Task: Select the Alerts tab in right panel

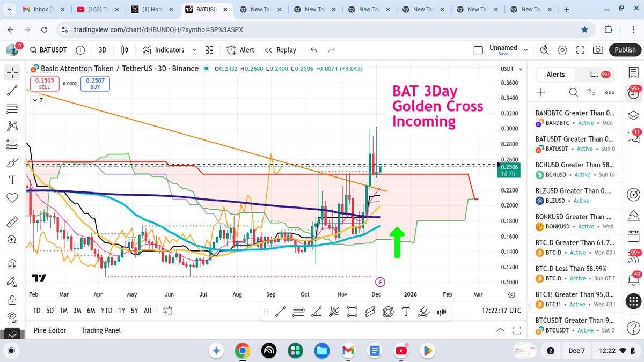Action: 555,75
